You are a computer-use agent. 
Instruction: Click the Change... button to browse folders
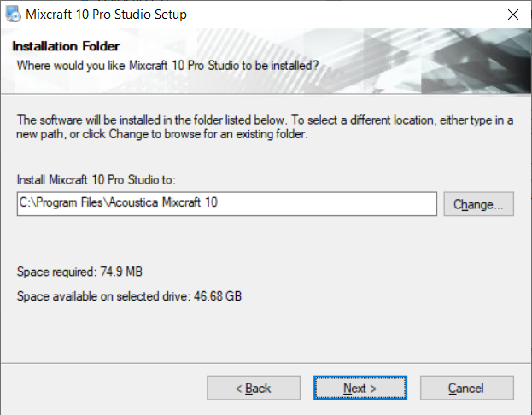click(478, 204)
